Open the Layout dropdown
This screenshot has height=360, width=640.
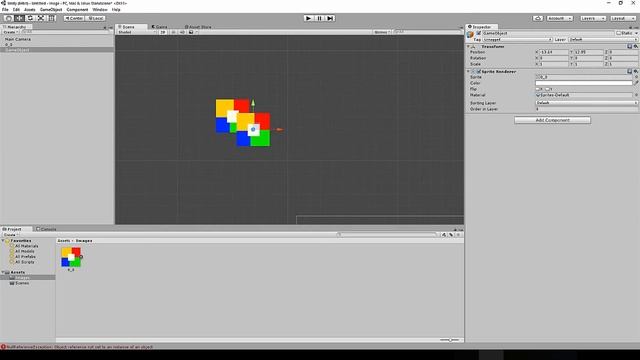click(x=623, y=18)
